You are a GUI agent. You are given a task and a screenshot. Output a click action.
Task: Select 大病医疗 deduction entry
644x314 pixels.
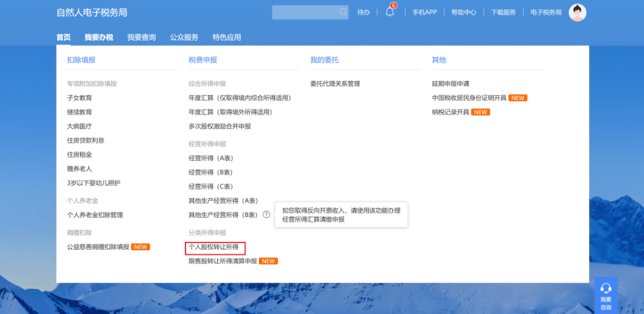[79, 126]
